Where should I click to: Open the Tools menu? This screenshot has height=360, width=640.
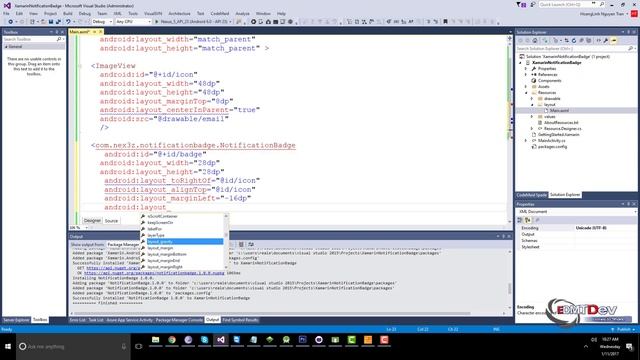[133, 13]
